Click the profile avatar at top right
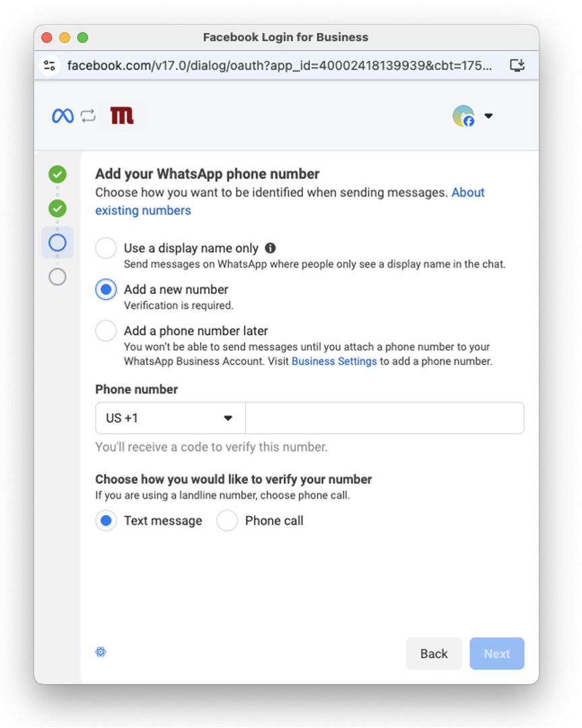 463,116
